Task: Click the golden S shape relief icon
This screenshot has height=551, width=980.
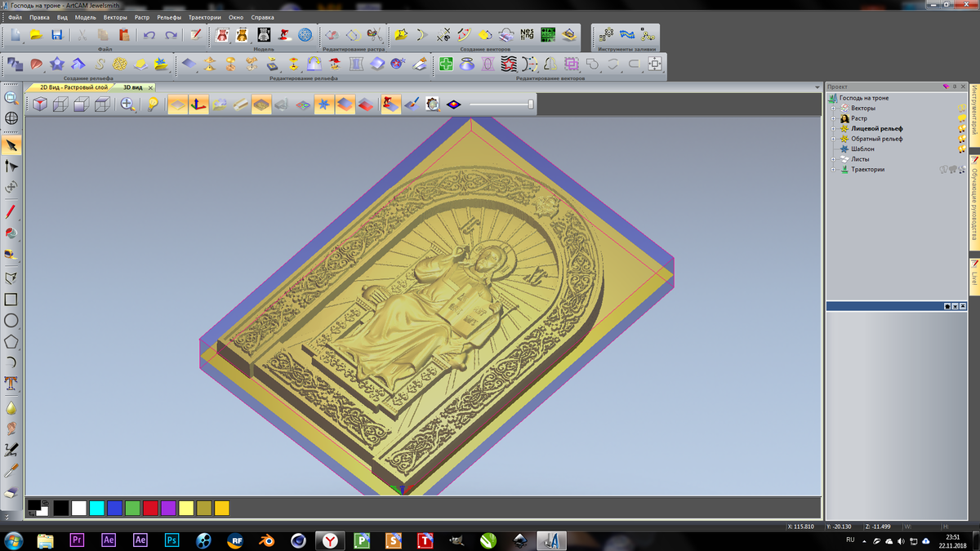Action: 100,64
